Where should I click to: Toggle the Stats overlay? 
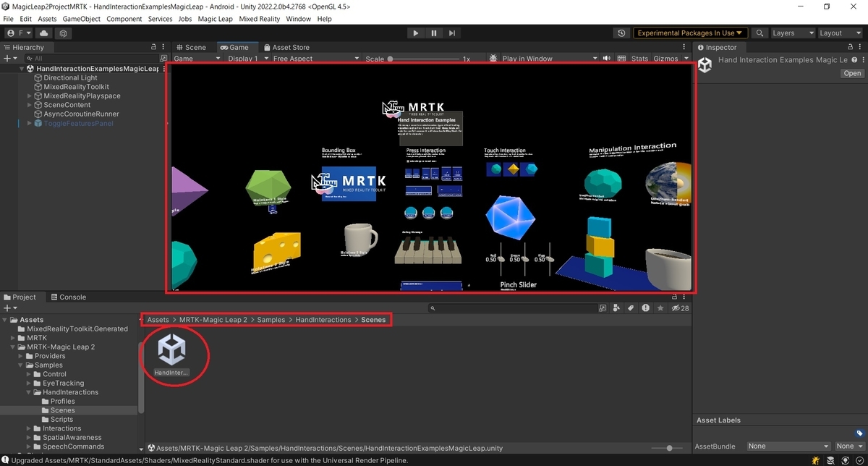(639, 59)
